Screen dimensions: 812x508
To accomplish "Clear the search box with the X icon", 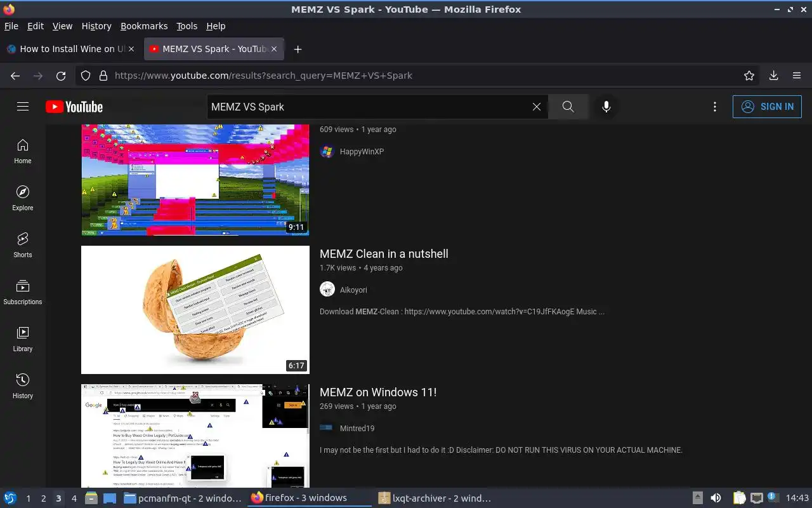I will coord(537,107).
